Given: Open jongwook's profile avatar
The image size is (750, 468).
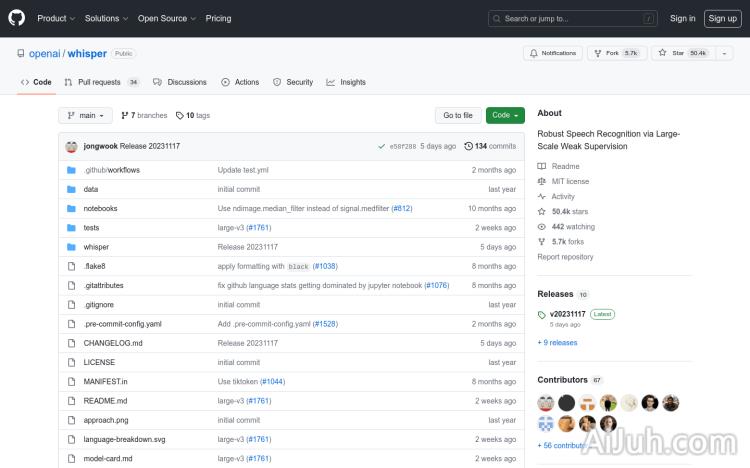Looking at the screenshot, I should (72, 146).
